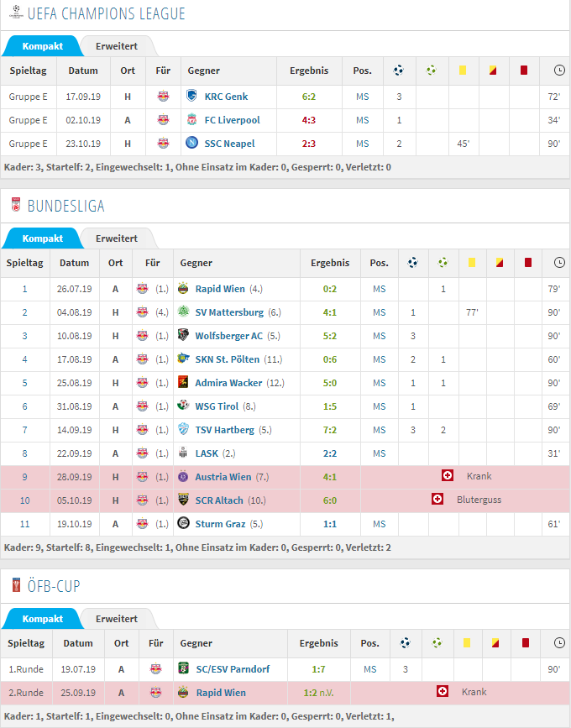Click the Admira Wacker crest icon

pos(183,383)
